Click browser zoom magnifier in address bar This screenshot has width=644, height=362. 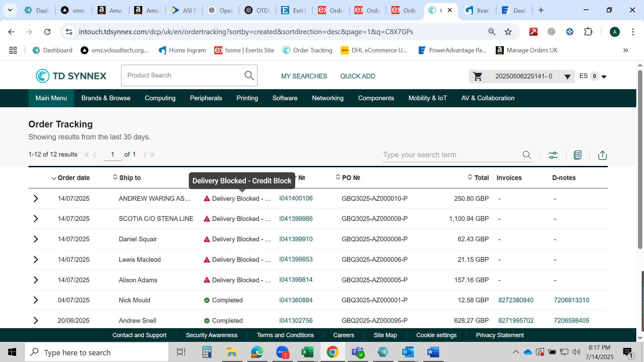click(x=492, y=32)
